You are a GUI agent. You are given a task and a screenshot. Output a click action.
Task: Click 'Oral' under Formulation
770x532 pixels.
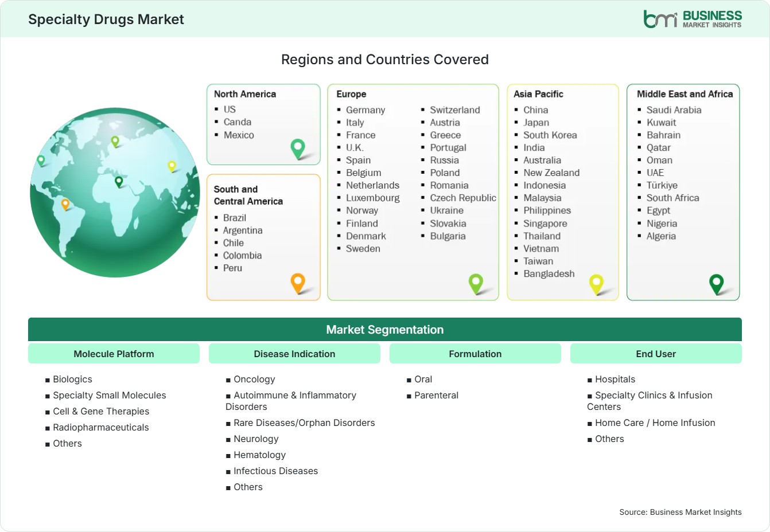423,380
